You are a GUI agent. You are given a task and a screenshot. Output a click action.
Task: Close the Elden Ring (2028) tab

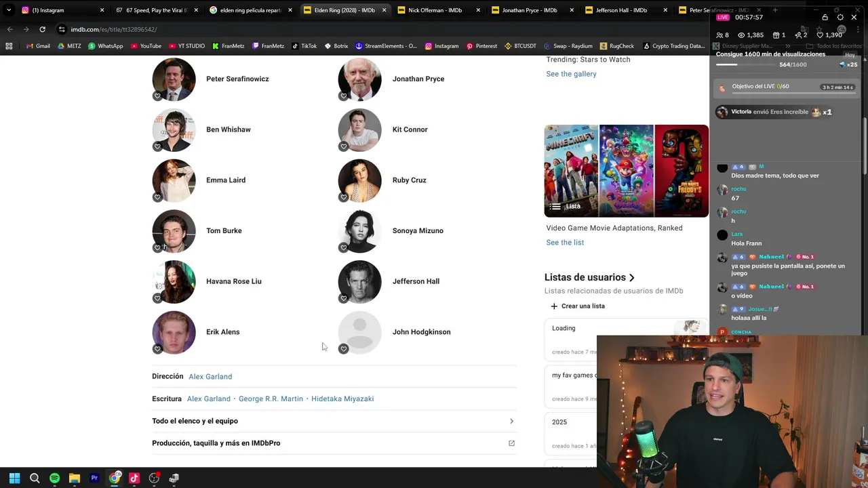[x=384, y=10]
